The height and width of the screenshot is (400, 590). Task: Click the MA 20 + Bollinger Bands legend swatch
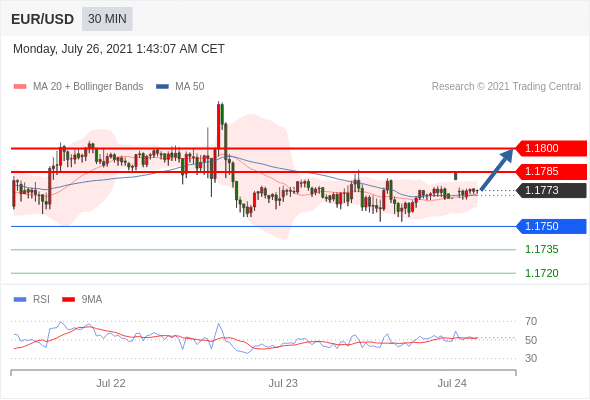pos(20,87)
